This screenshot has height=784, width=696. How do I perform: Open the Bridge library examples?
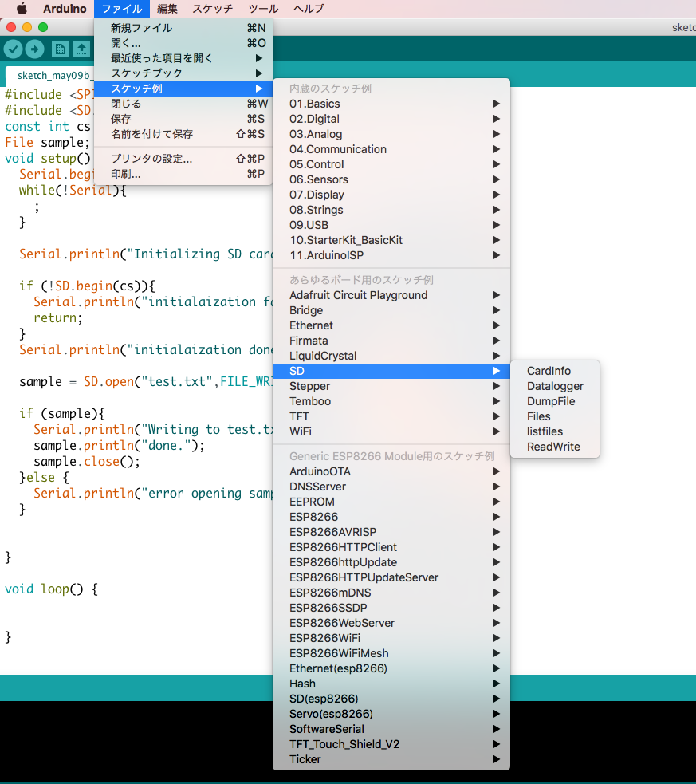[391, 310]
